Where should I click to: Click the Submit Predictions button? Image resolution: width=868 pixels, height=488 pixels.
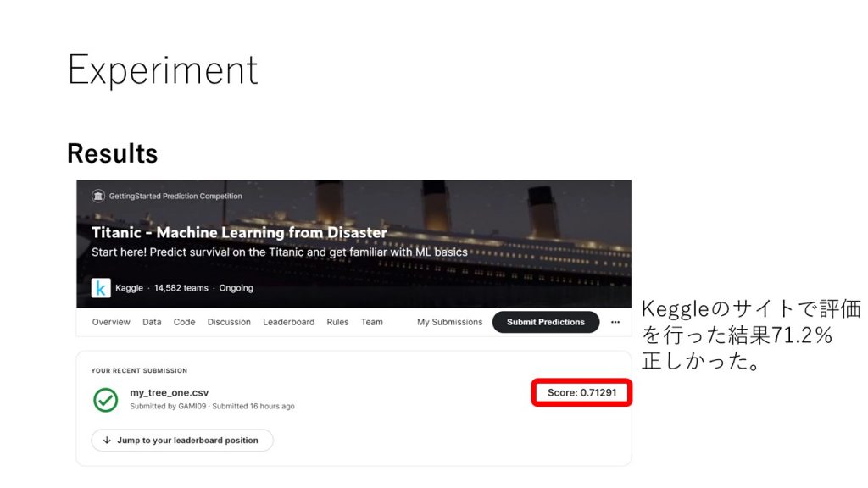tap(546, 322)
